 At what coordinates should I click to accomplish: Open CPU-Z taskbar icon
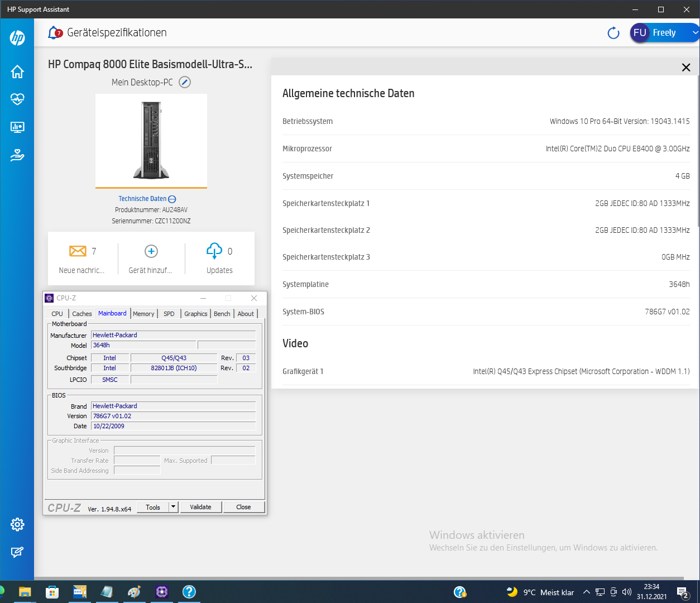pyautogui.click(x=162, y=592)
